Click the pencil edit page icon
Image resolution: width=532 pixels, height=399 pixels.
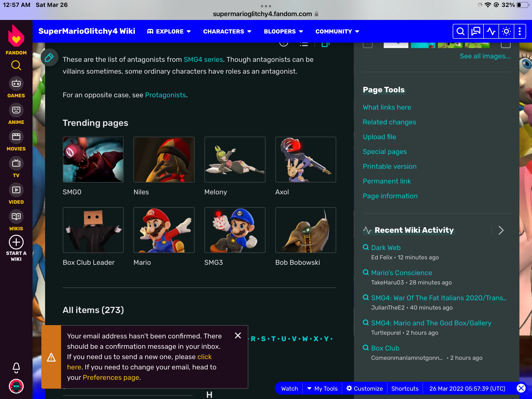(x=49, y=58)
